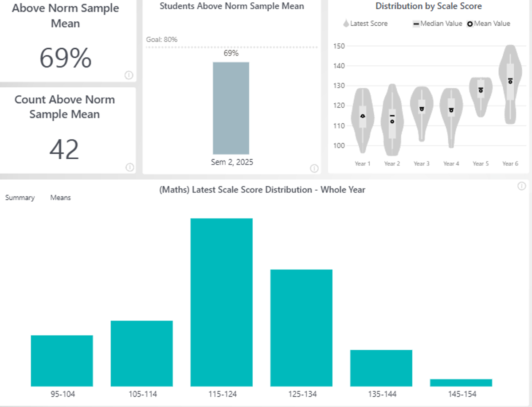Open info icon for Latest Scale Score Distribution

521,186
